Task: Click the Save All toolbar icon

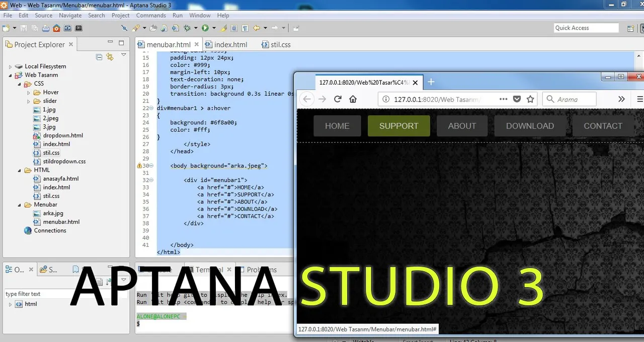Action: (35, 28)
